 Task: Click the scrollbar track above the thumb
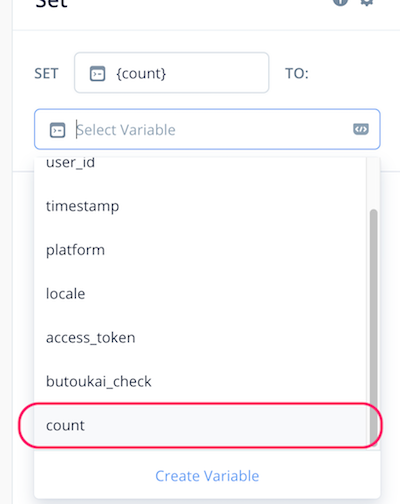point(373,183)
